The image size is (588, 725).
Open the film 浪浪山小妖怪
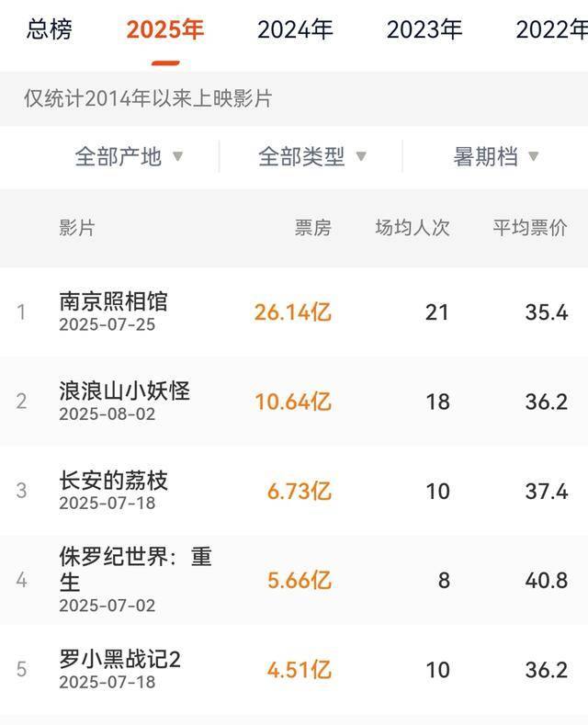[124, 391]
